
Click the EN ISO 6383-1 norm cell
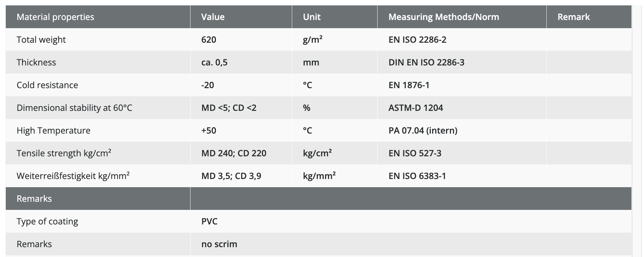coord(417,176)
